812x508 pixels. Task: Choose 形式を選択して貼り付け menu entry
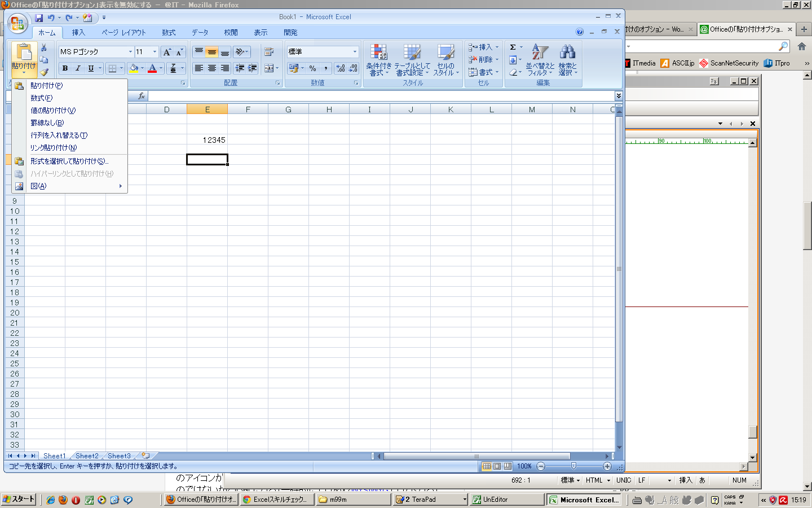coord(69,161)
